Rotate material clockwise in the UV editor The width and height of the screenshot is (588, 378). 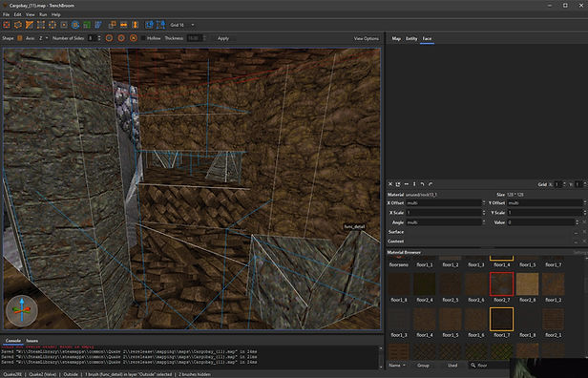(430, 184)
